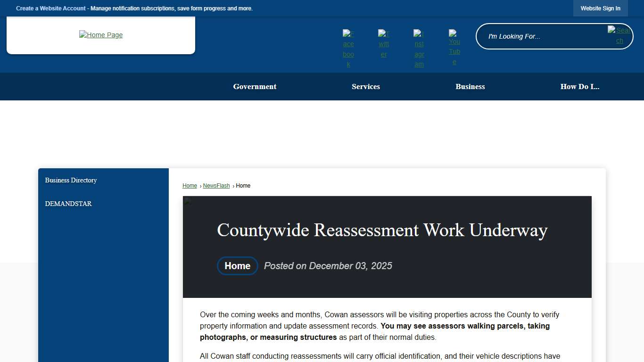The width and height of the screenshot is (644, 362).
Task: Click the Create a Website Account link
Action: [x=51, y=8]
